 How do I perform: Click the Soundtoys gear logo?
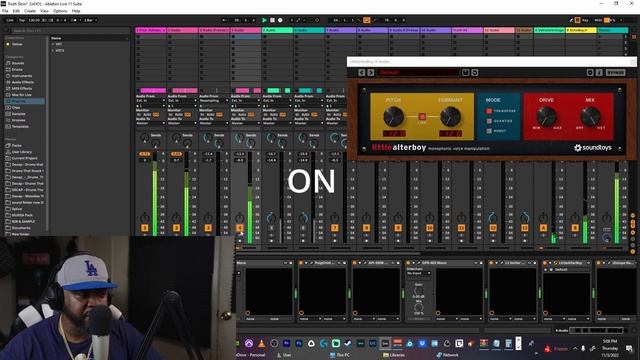pyautogui.click(x=578, y=148)
